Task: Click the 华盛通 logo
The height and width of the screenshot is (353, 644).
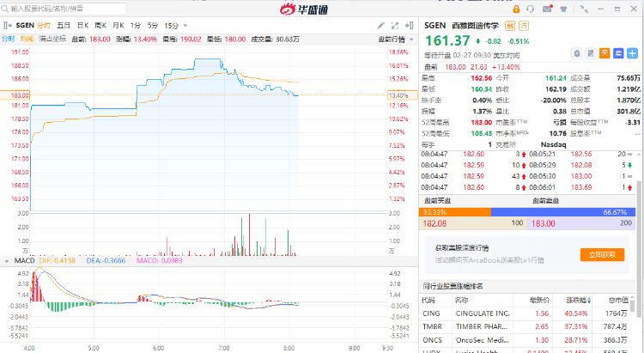Action: 304,9
